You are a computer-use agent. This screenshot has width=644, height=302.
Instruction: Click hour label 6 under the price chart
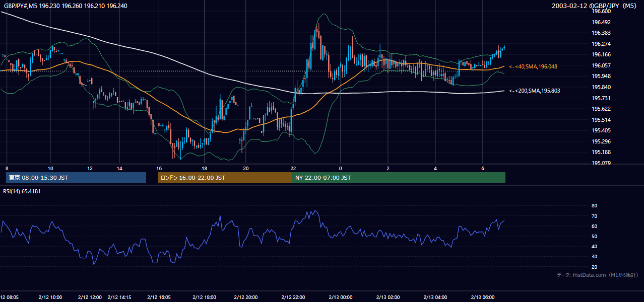pyautogui.click(x=483, y=168)
